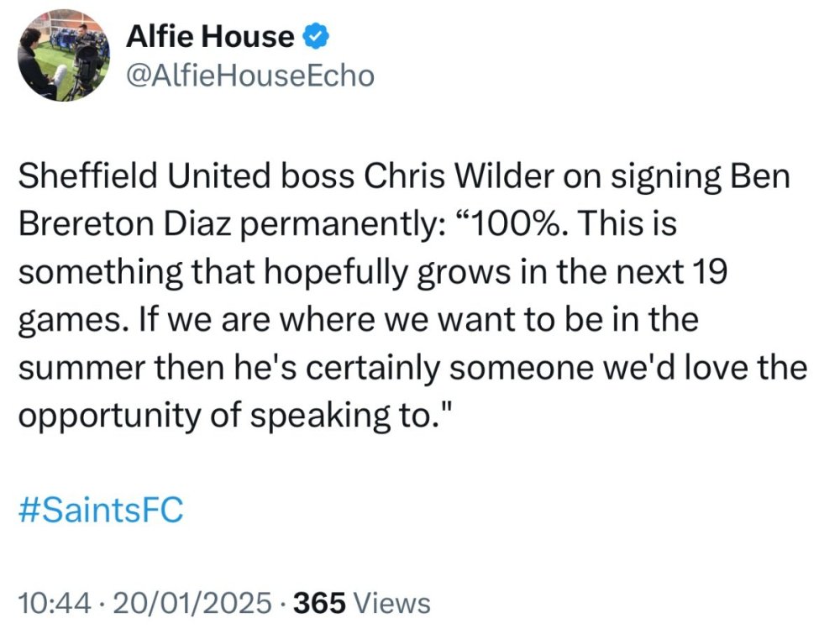This screenshot has width=840, height=634.
Task: Open the Alfie House display name link
Action: (x=210, y=37)
